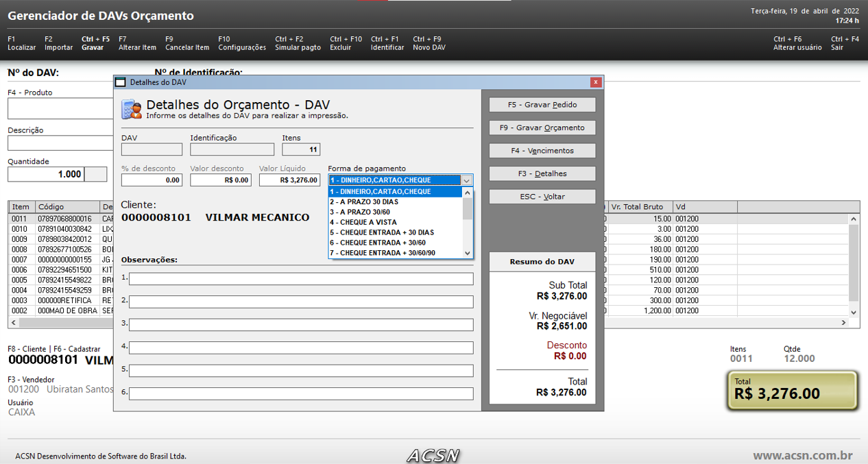Close the Detalhes do DAV dialog
This screenshot has width=868, height=464.
pyautogui.click(x=596, y=82)
